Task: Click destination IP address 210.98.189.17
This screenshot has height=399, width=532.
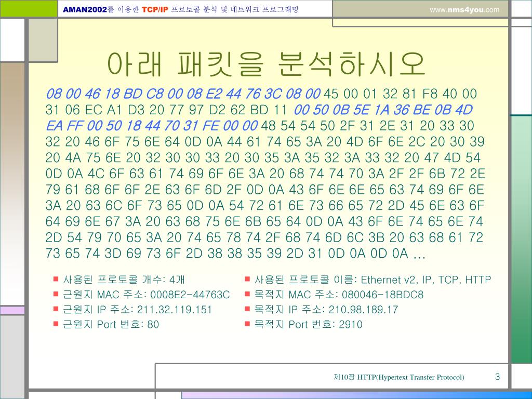Action: click(x=363, y=310)
